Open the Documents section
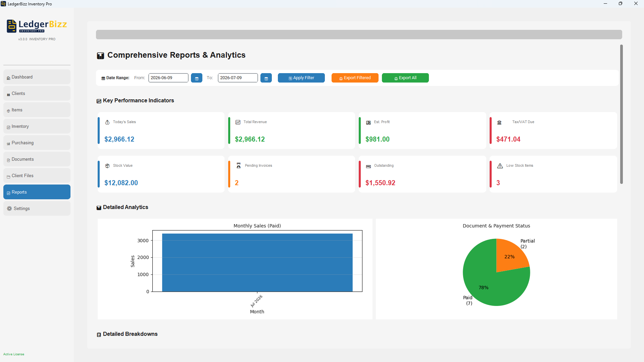The image size is (644, 362). click(x=37, y=159)
